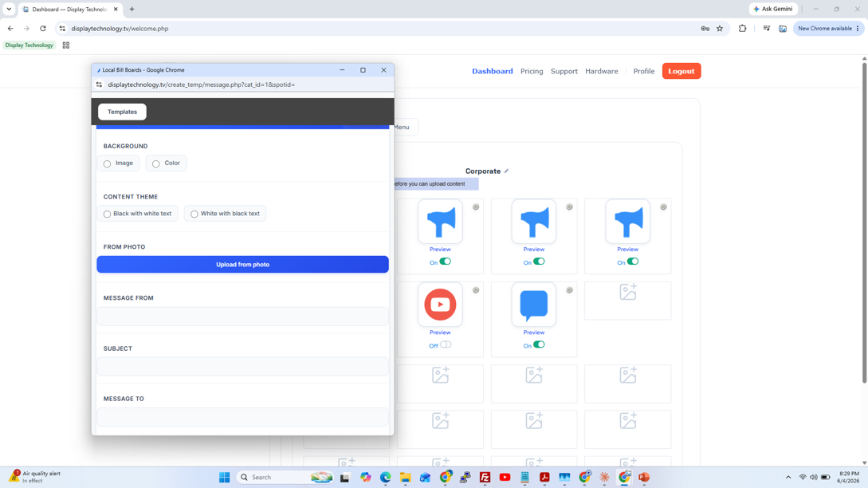Open FileZilla from the Windows taskbar
Viewport: 868px width, 488px height.
point(485,477)
